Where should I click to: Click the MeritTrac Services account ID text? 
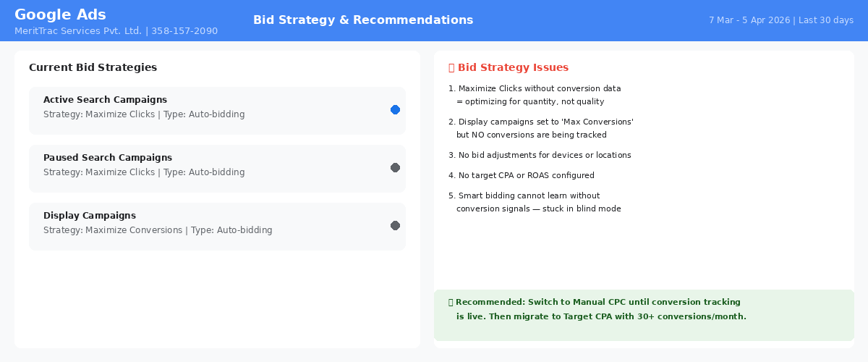(116, 31)
